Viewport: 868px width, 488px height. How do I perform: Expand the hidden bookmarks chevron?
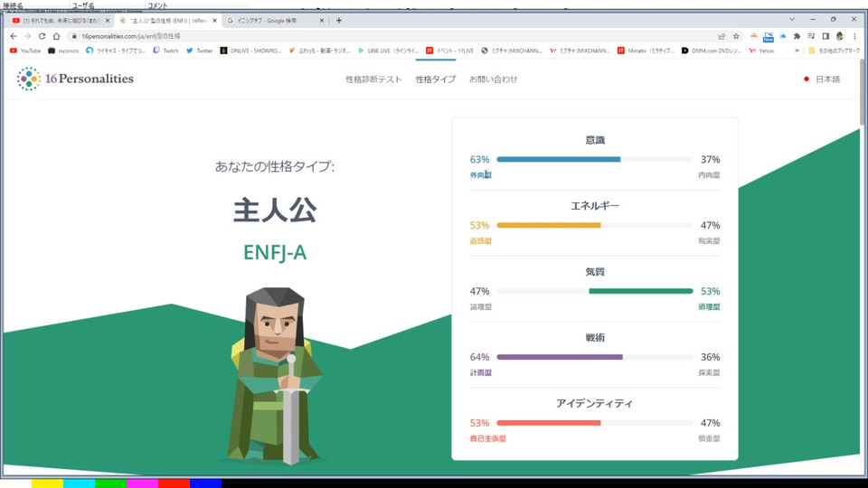click(x=797, y=51)
